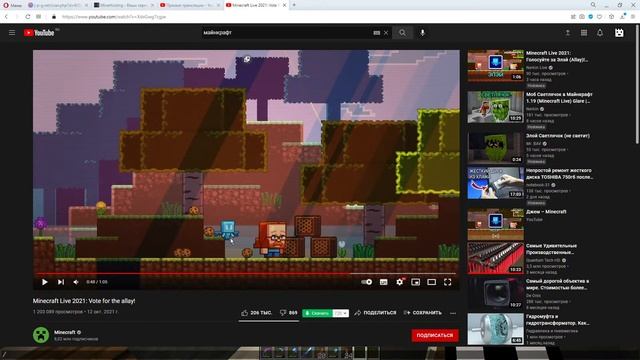Open the on-screen keyboard in search box

(376, 33)
